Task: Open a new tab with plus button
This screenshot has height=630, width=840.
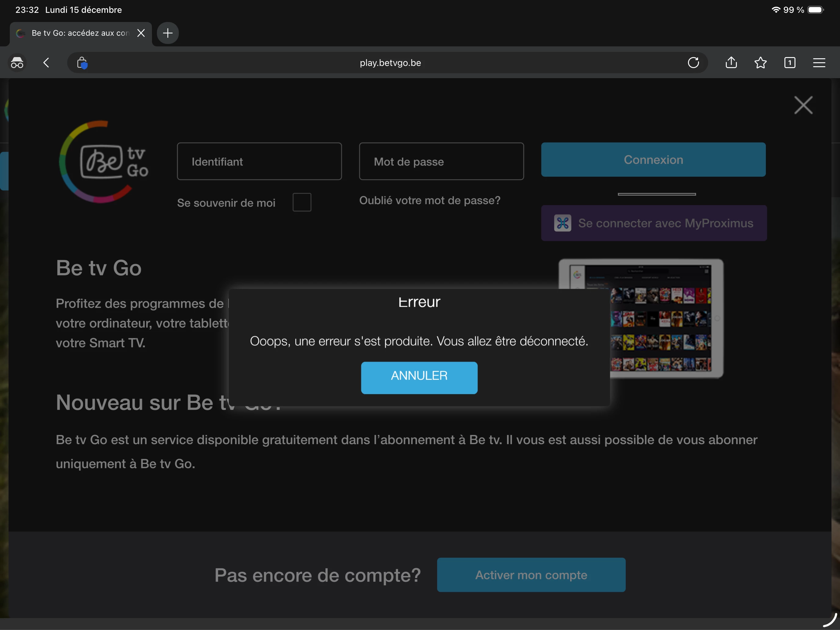Action: point(168,33)
